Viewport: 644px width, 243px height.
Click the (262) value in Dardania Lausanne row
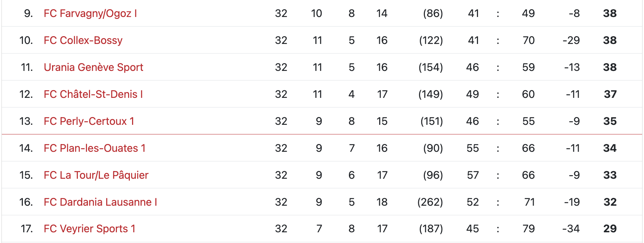[430, 202]
